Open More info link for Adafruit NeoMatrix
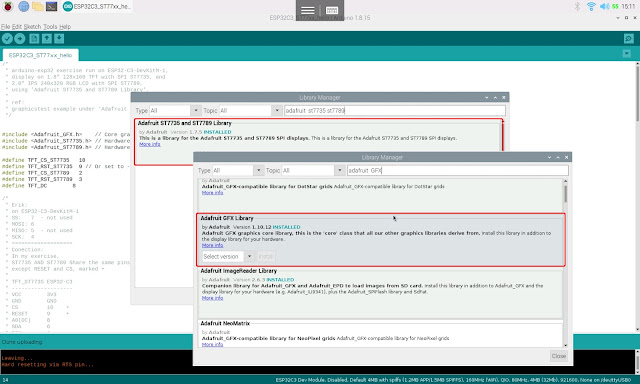This screenshot has width=640, height=384. coord(213,344)
